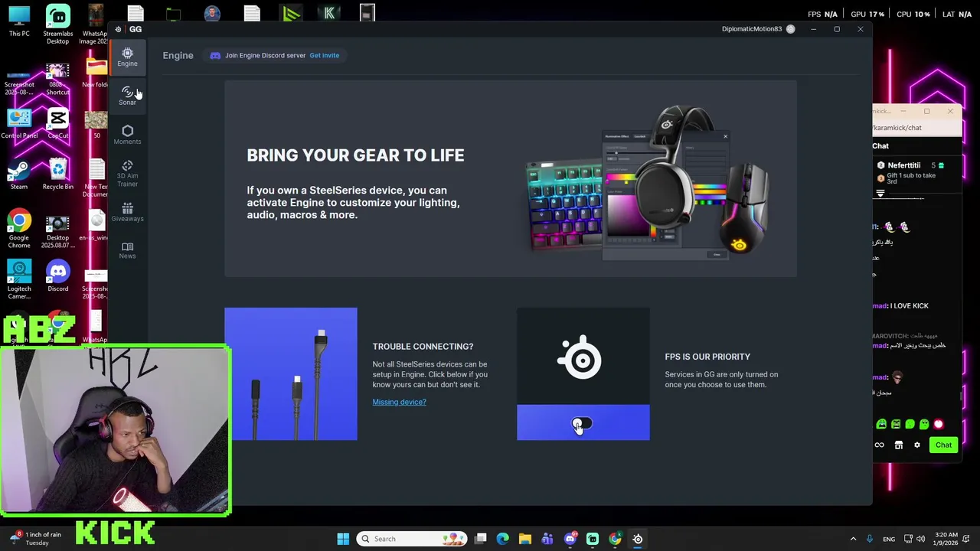Open the 3D Aim Trainer section

(127, 174)
